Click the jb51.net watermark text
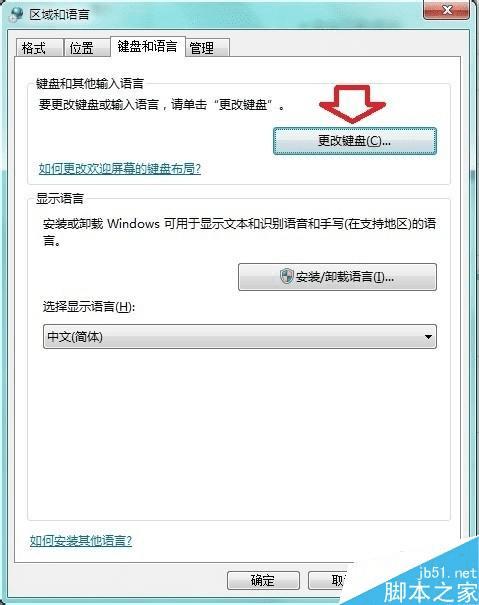 [x=448, y=573]
